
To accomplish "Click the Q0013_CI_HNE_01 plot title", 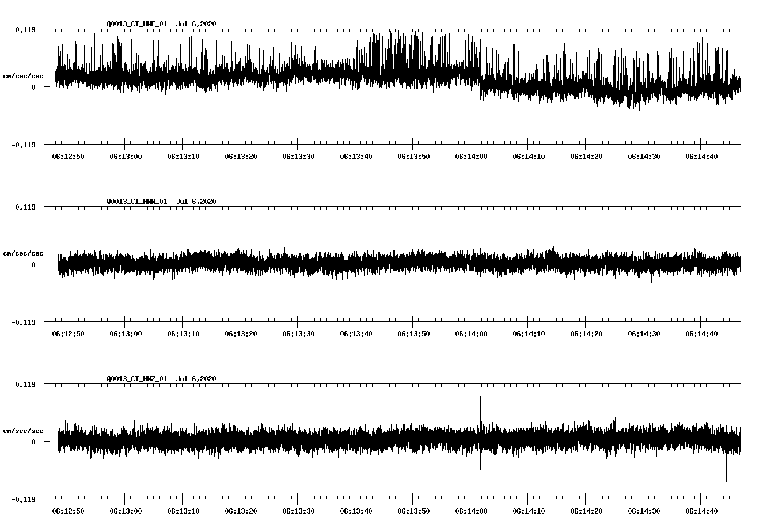I will (161, 24).
